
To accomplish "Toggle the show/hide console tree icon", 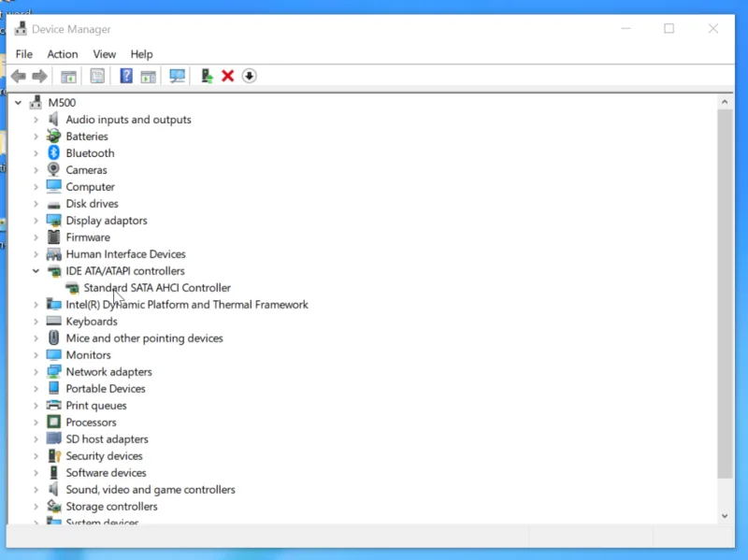I will pyautogui.click(x=68, y=77).
